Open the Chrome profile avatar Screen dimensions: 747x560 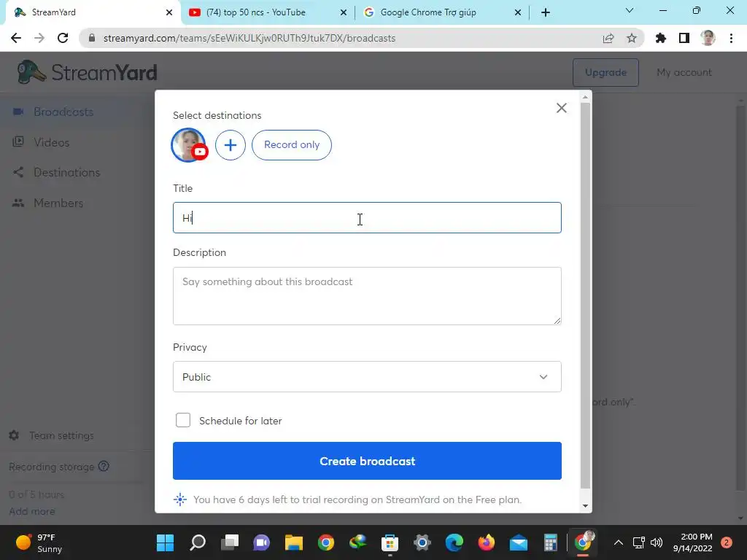[708, 38]
